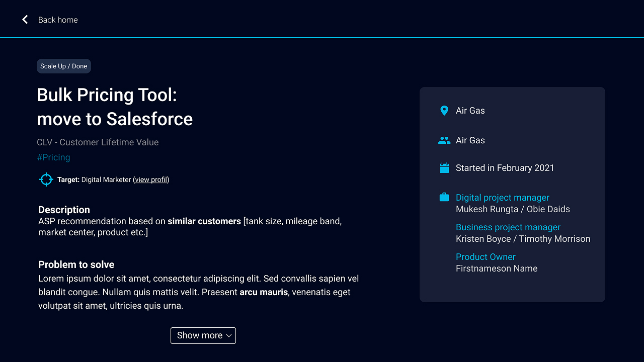Click the bold arcu mauris text

(264, 292)
